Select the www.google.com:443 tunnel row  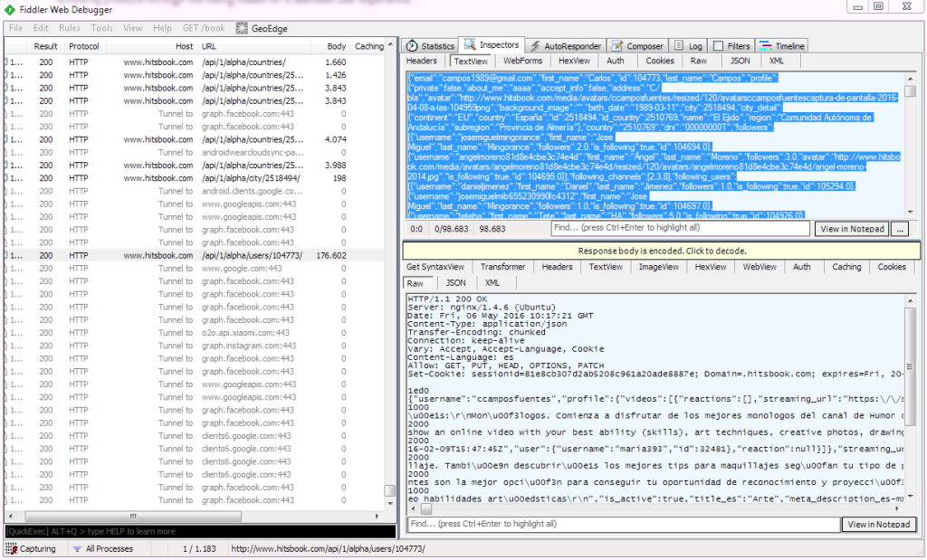196,268
